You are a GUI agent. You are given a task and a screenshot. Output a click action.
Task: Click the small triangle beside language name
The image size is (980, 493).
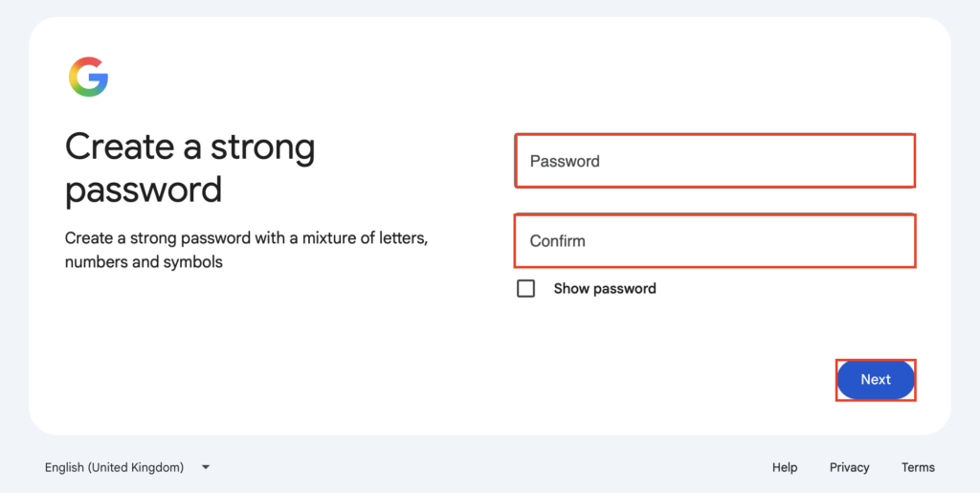[206, 467]
